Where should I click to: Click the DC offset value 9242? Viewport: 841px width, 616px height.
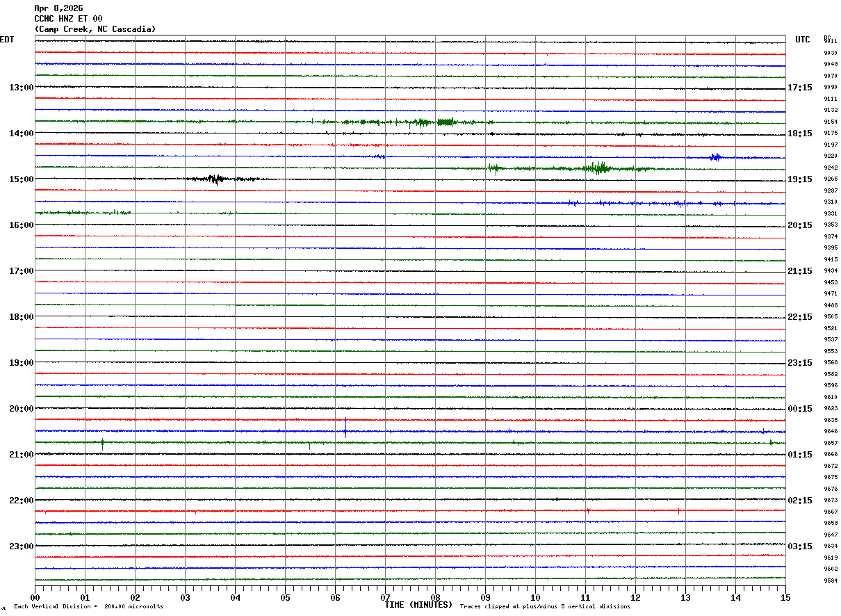(x=830, y=168)
